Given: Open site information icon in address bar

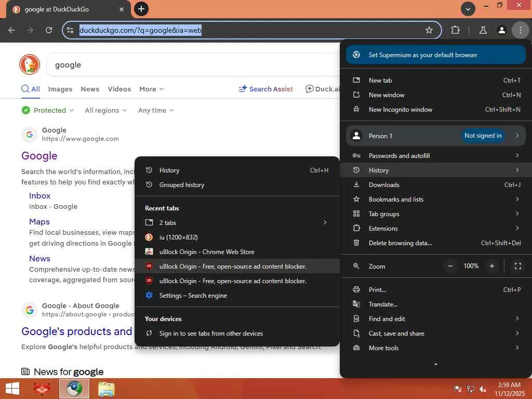Looking at the screenshot, I should (x=70, y=30).
